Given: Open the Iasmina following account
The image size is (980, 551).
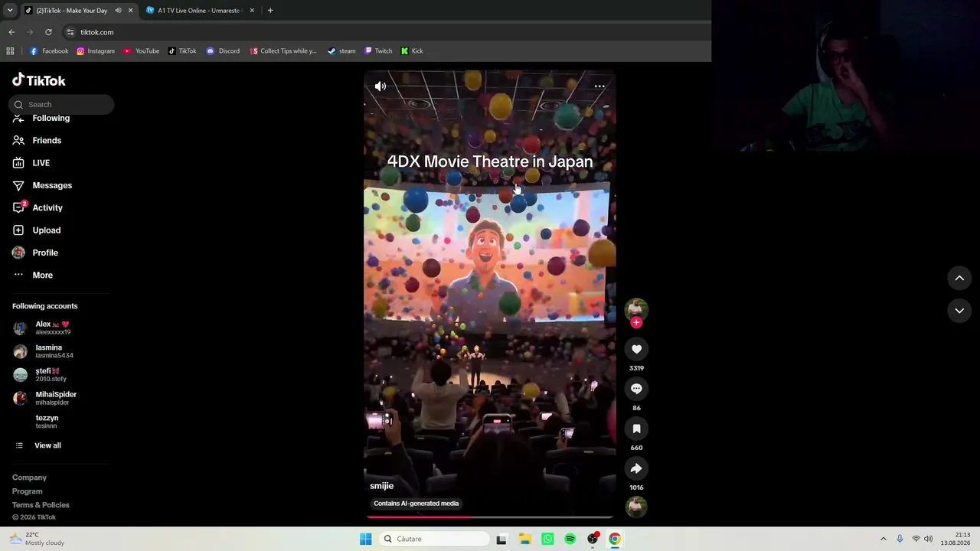Looking at the screenshot, I should tap(44, 351).
